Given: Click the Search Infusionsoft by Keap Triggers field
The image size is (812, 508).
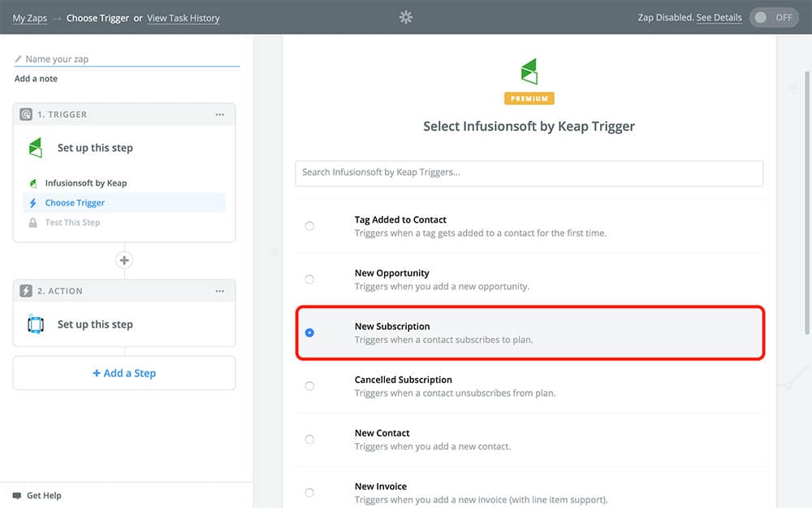Looking at the screenshot, I should (529, 172).
